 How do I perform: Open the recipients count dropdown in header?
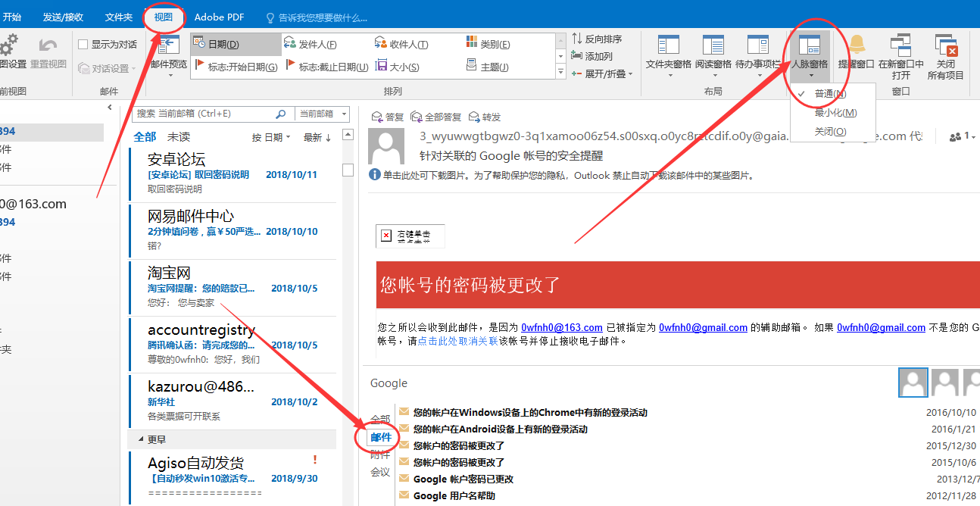pyautogui.click(x=963, y=136)
